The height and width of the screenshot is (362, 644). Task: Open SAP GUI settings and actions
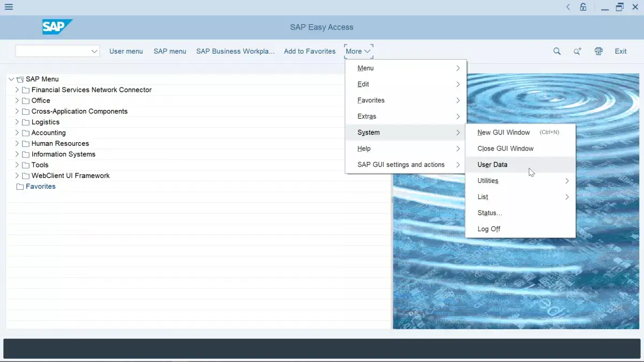coord(406,165)
